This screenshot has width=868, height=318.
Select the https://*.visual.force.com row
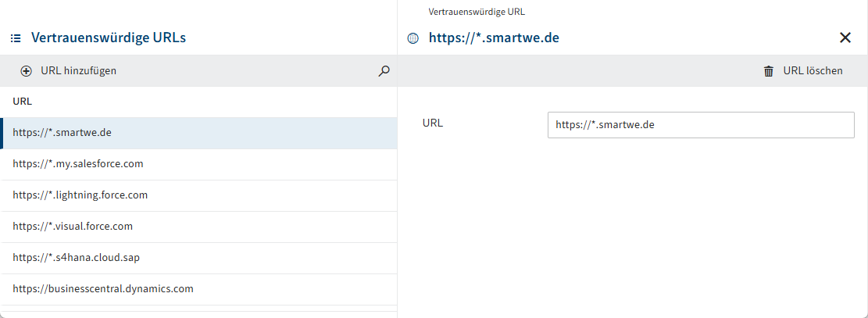[x=198, y=227]
